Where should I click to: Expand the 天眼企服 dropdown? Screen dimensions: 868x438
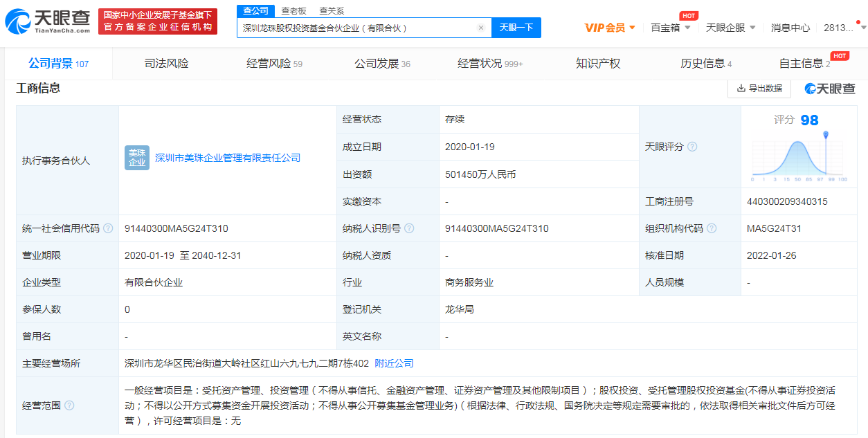tap(730, 28)
